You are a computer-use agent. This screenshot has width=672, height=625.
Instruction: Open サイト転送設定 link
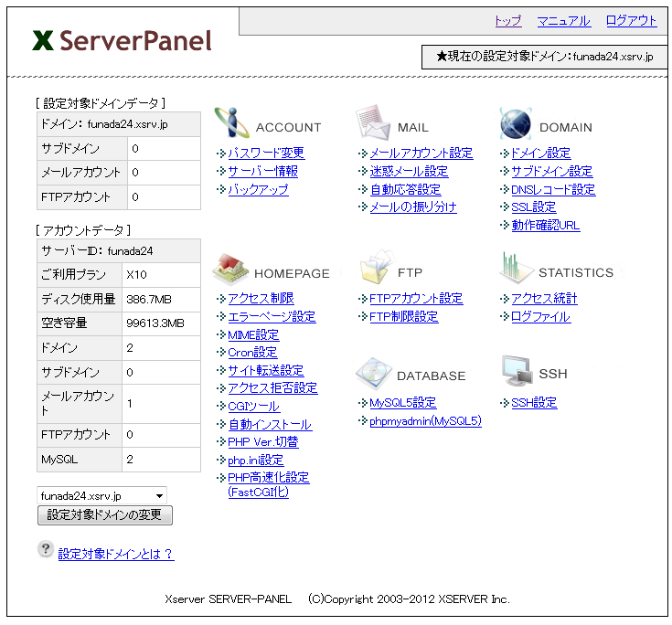point(266,370)
